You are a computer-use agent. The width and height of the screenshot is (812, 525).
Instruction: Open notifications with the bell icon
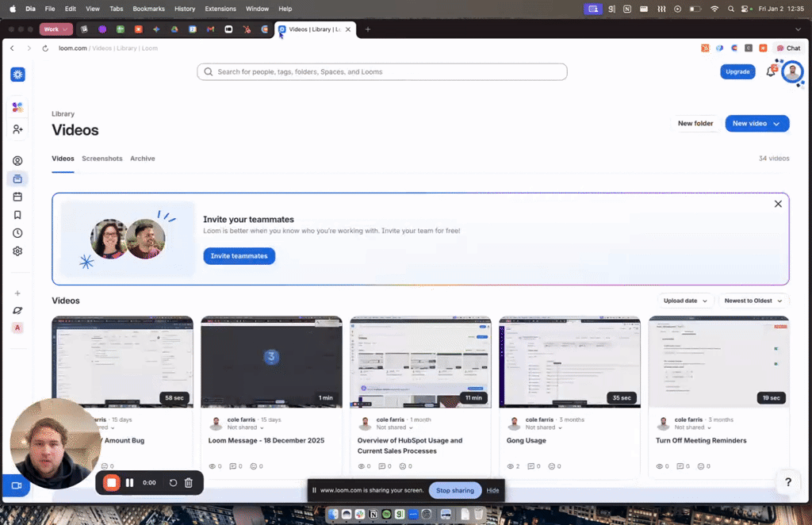point(769,71)
